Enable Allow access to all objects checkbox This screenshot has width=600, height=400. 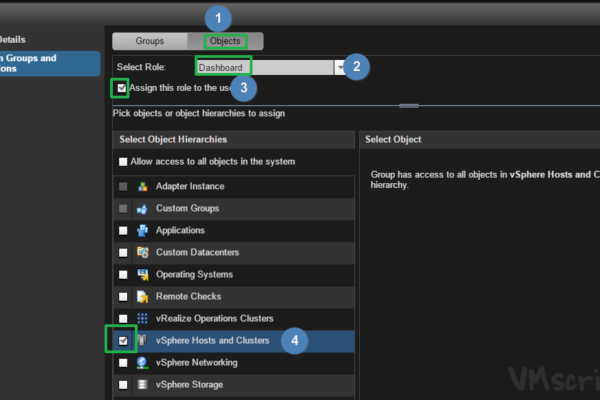point(123,161)
